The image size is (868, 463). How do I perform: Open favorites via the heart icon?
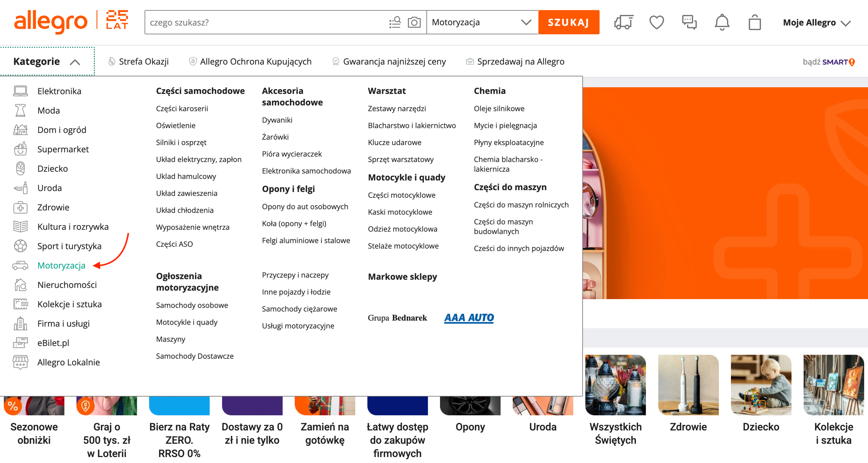coord(656,23)
